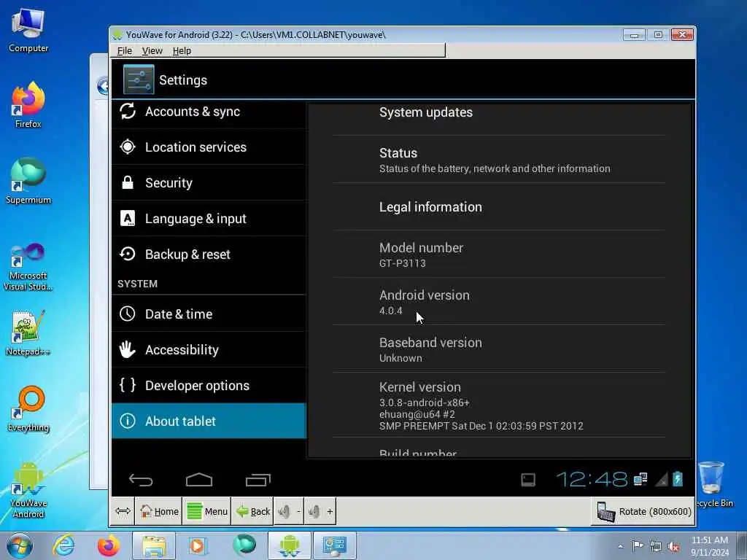Increase volume with plus speaker button

click(320, 511)
